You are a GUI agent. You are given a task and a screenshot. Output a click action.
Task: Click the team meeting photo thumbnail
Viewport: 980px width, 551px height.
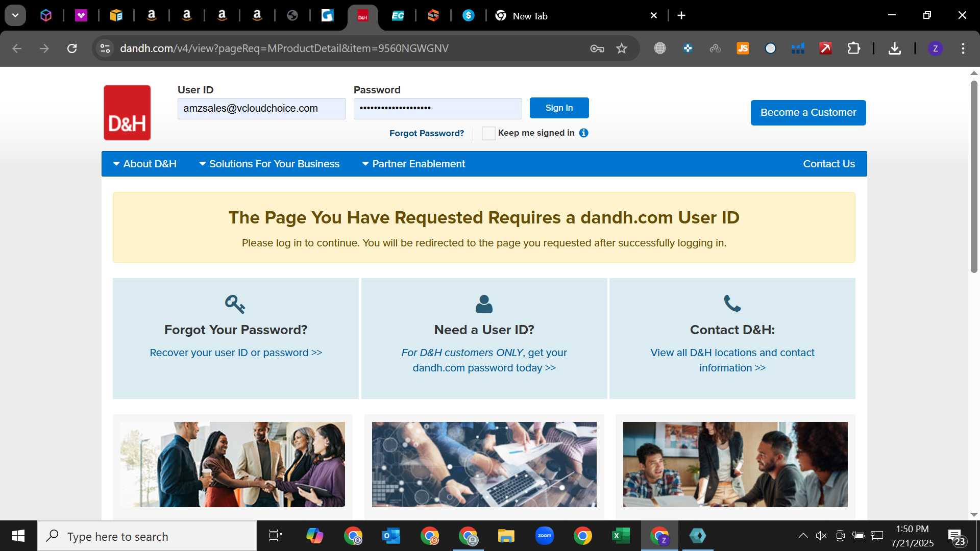[735, 464]
